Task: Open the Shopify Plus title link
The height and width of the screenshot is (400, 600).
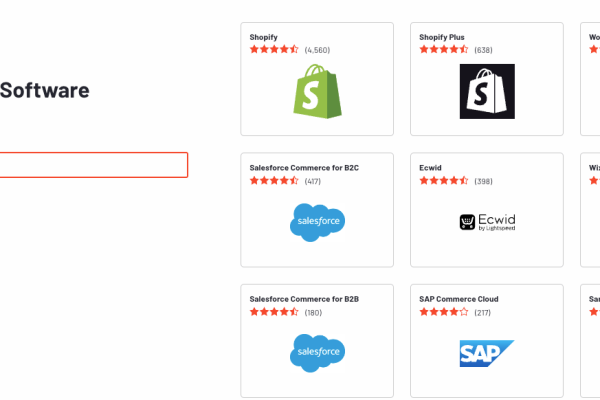Action: 442,37
